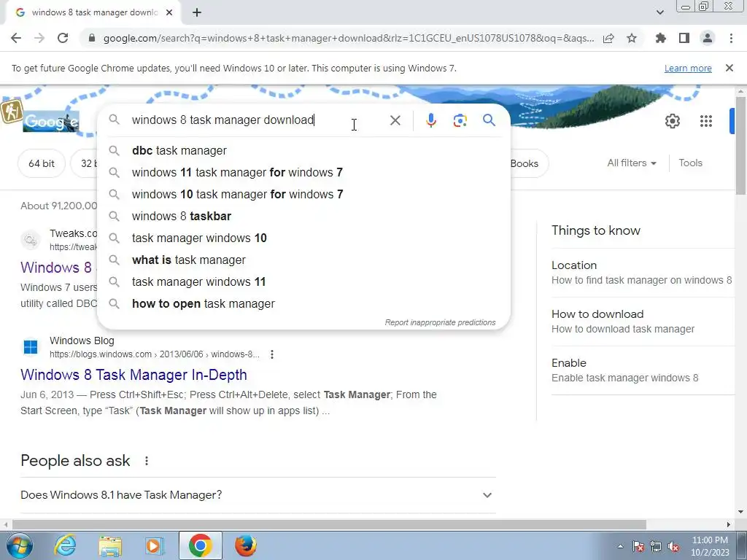Click the horizontal scrollbar thumb

(329, 524)
